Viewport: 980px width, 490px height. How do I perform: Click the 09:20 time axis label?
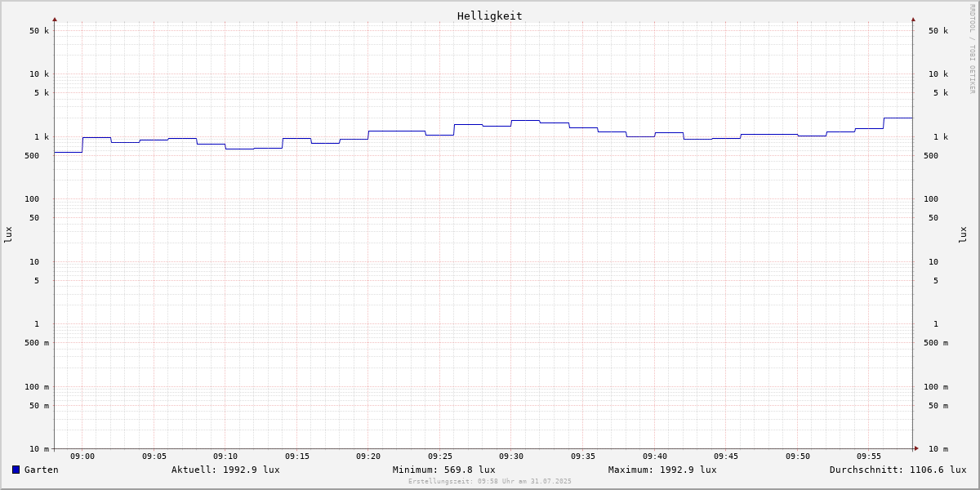[x=368, y=457]
